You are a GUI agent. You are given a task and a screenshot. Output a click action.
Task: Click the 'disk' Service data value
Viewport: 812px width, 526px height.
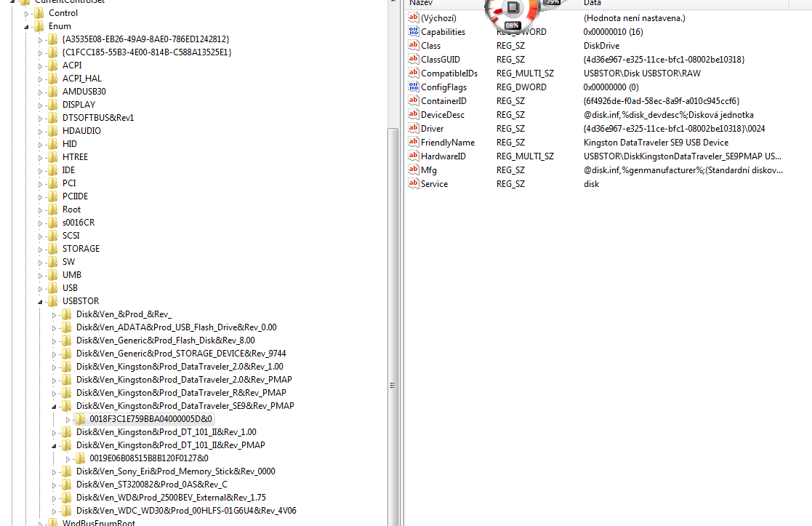(x=592, y=184)
